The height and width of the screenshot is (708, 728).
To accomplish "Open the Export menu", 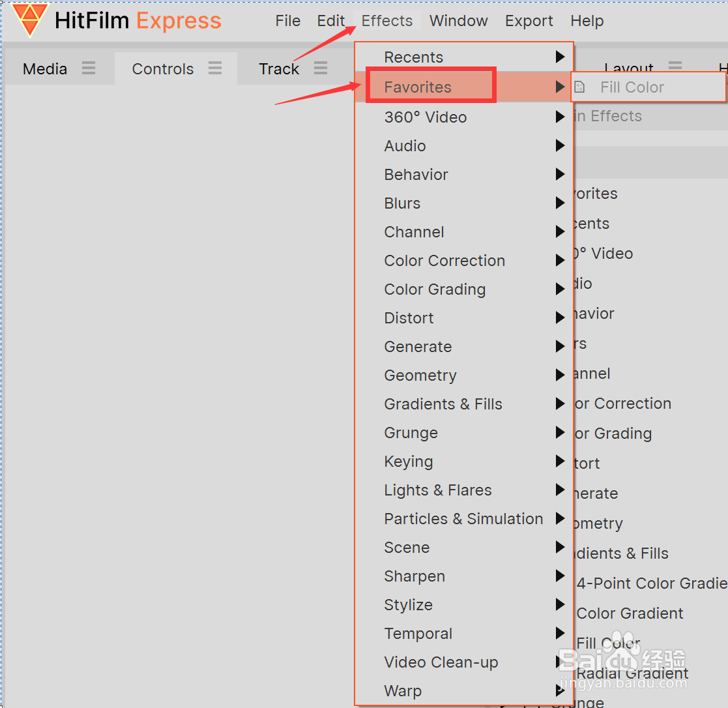I will [x=529, y=21].
